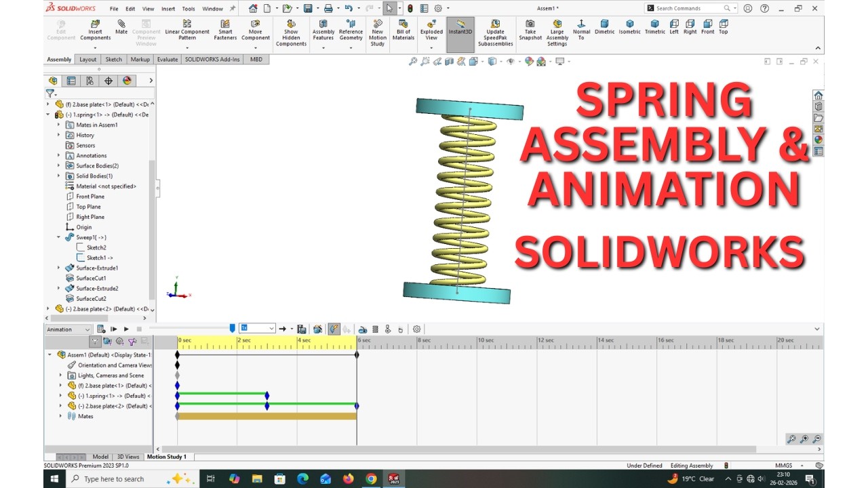The image size is (868, 488).
Task: Click Update SpeedPak Subassemblies
Action: 495,33
